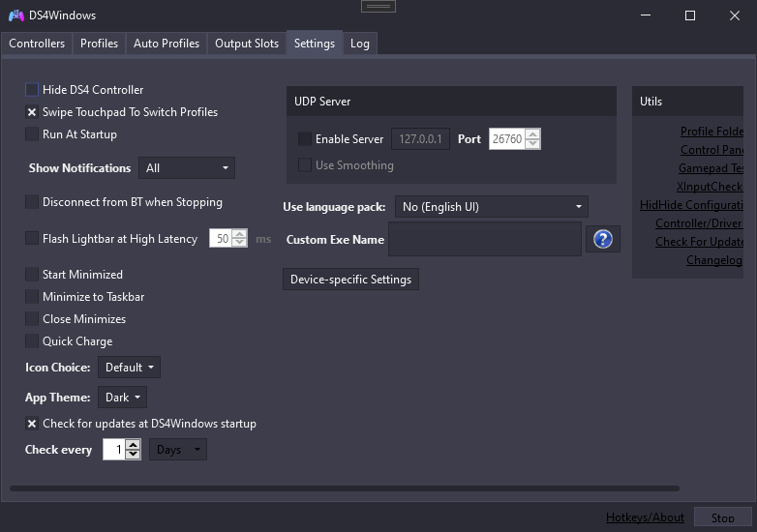Click the latency 50 ms field

[221, 238]
